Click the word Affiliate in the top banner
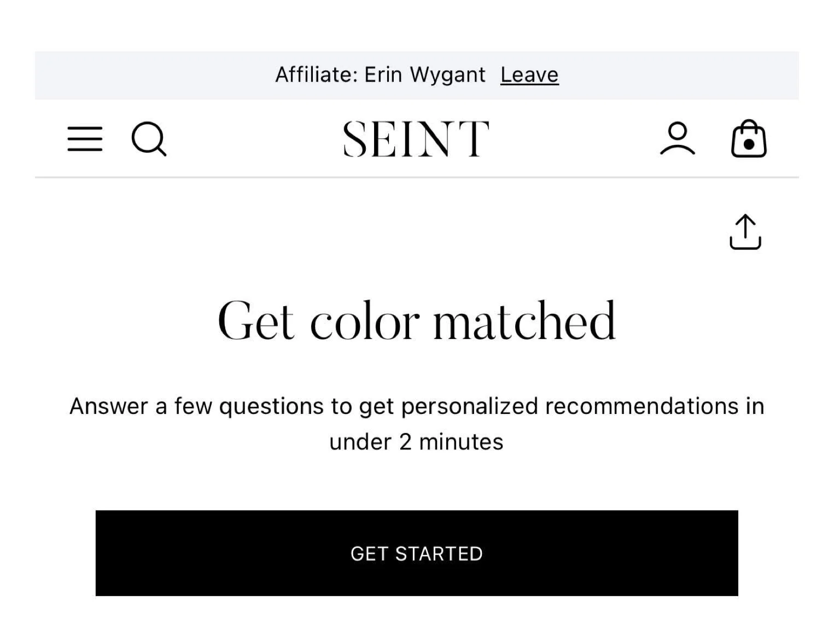This screenshot has width=840, height=630. pos(317,75)
